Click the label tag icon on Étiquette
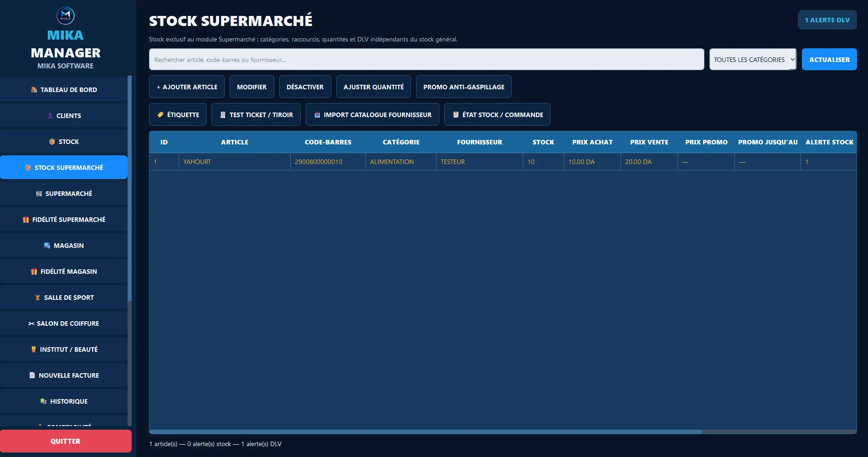The image size is (868, 457). point(160,115)
